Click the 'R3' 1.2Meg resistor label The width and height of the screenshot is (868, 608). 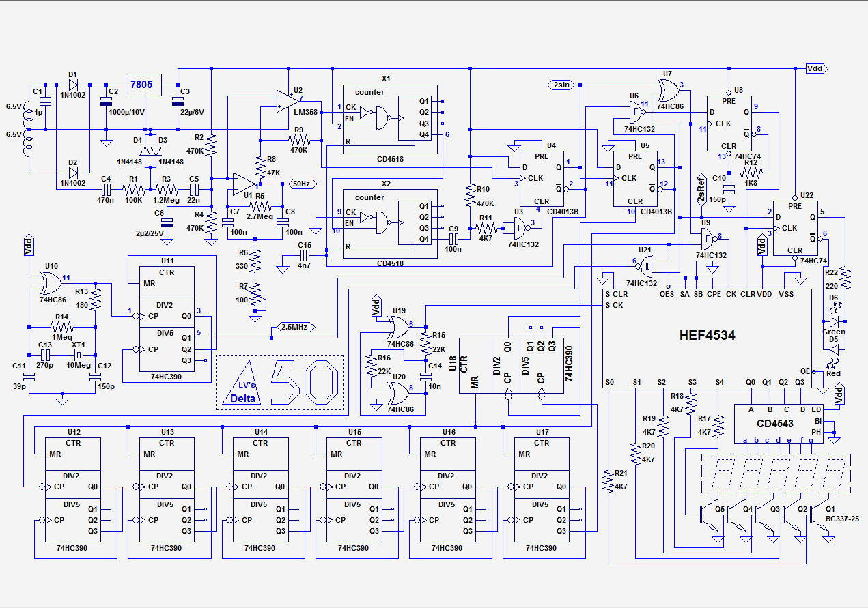tap(166, 177)
